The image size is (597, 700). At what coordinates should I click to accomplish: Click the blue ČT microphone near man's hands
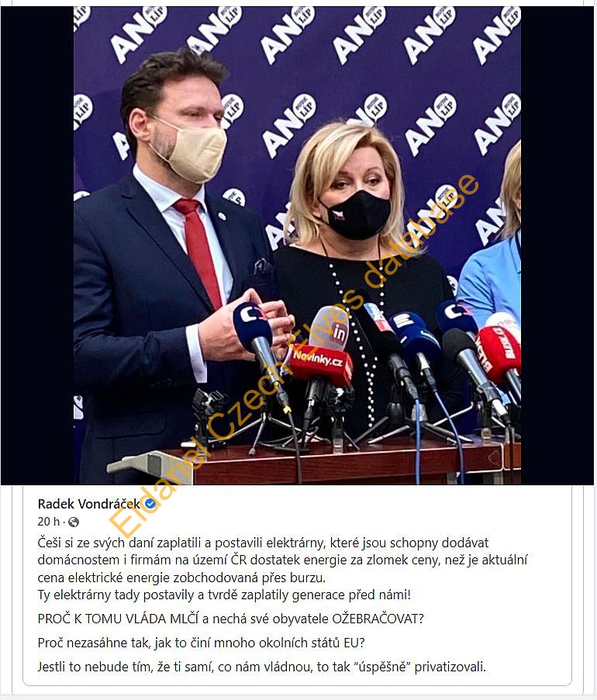[253, 326]
